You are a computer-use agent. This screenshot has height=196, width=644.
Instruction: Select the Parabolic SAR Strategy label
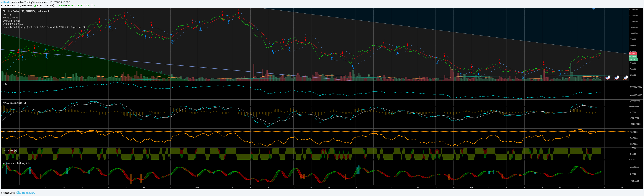point(44,27)
